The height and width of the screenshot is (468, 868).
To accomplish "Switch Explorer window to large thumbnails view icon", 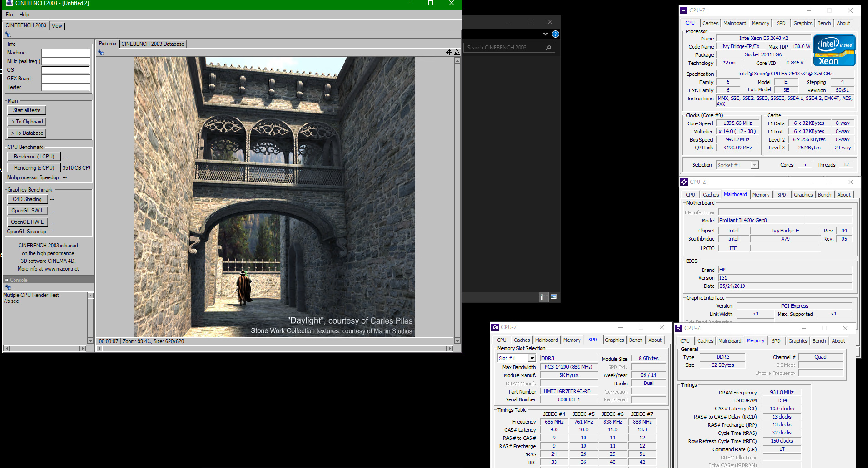I will (554, 297).
